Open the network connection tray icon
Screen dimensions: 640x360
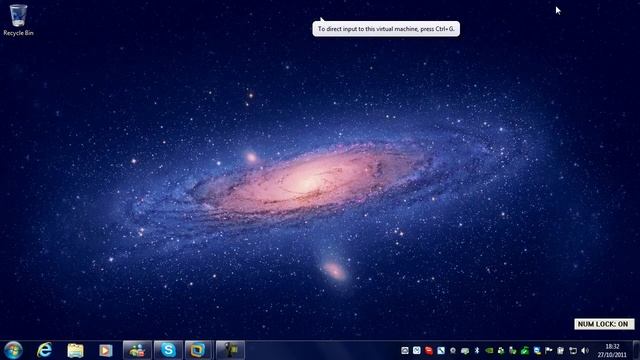(x=573, y=351)
